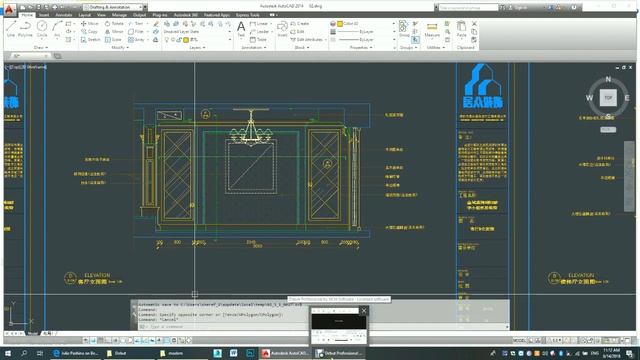Click the Linear dimension tool

pos(259,24)
